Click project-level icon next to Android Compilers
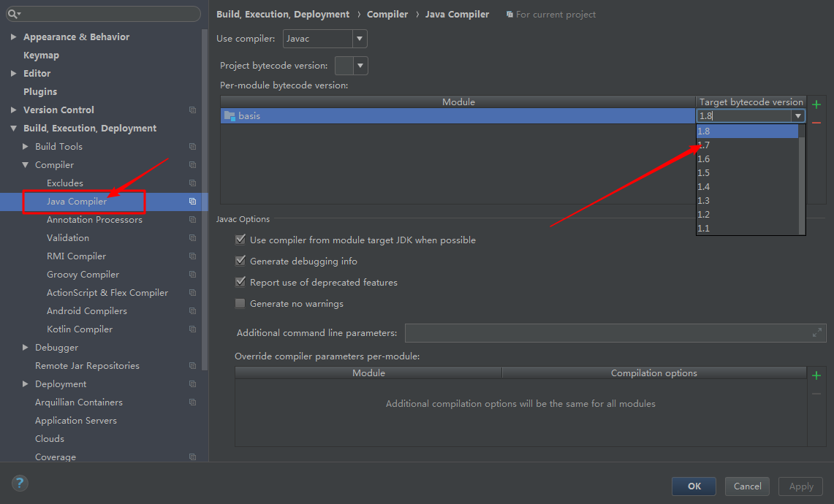Screen dimensions: 834x504 click(x=192, y=311)
